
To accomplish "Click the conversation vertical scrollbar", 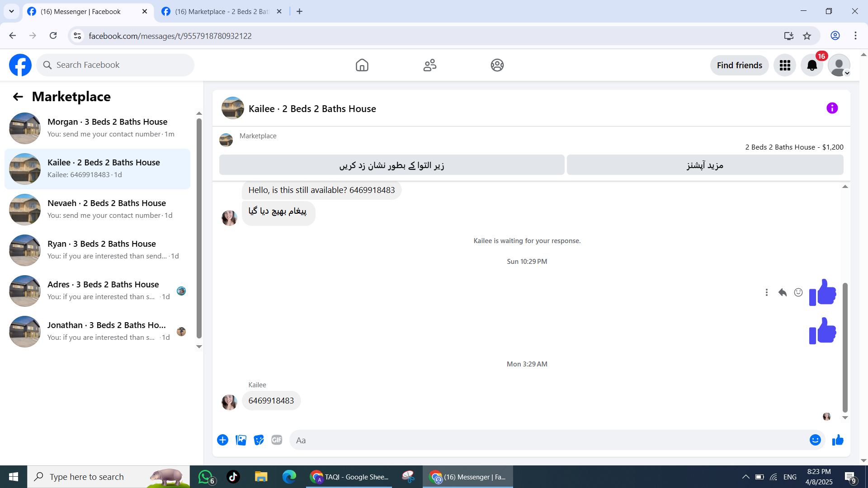I will click(845, 347).
